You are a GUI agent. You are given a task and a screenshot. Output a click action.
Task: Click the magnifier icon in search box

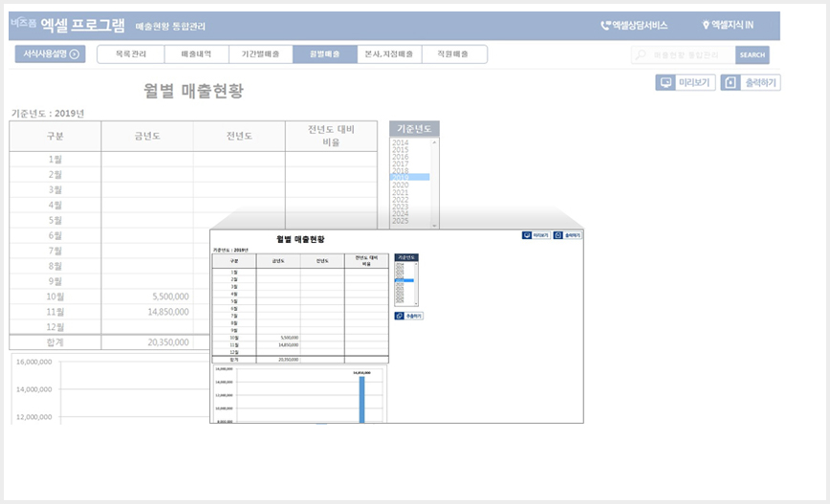[641, 55]
